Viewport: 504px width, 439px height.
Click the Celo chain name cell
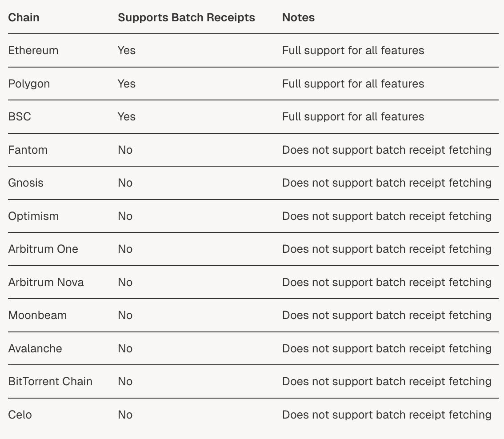point(20,415)
